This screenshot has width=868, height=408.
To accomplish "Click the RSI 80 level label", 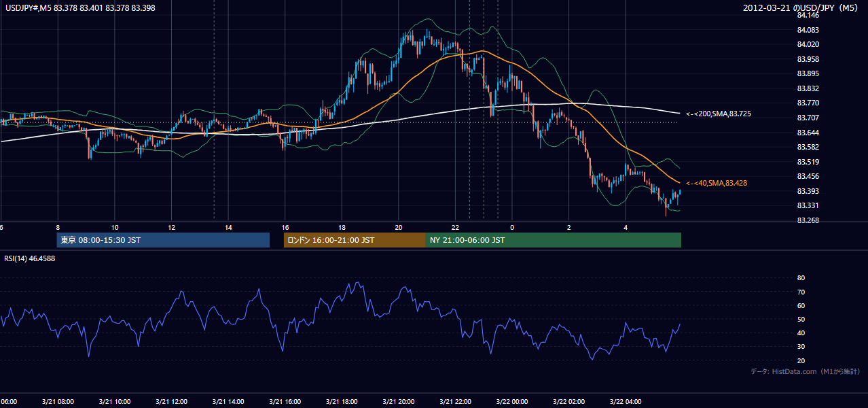I will coord(801,278).
